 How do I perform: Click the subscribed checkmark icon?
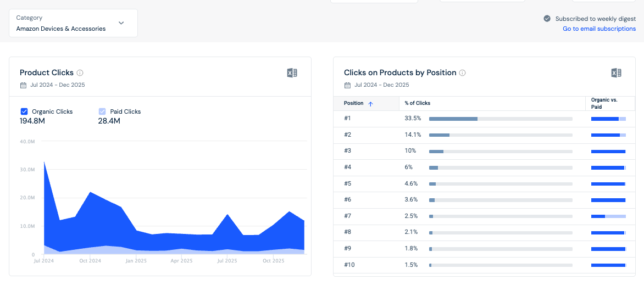click(x=547, y=19)
